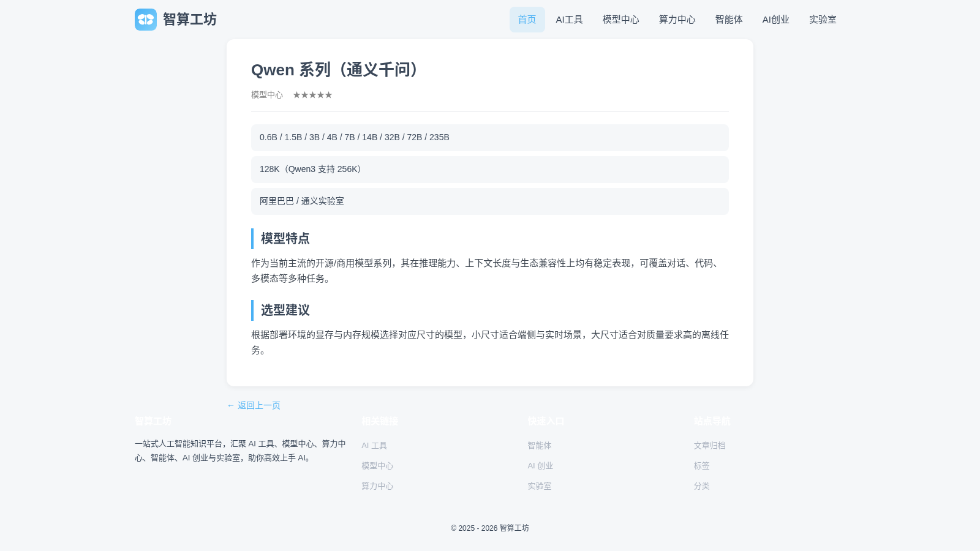980x551 pixels.
Task: Click the 智算工坊 logo icon
Action: pyautogui.click(x=146, y=20)
